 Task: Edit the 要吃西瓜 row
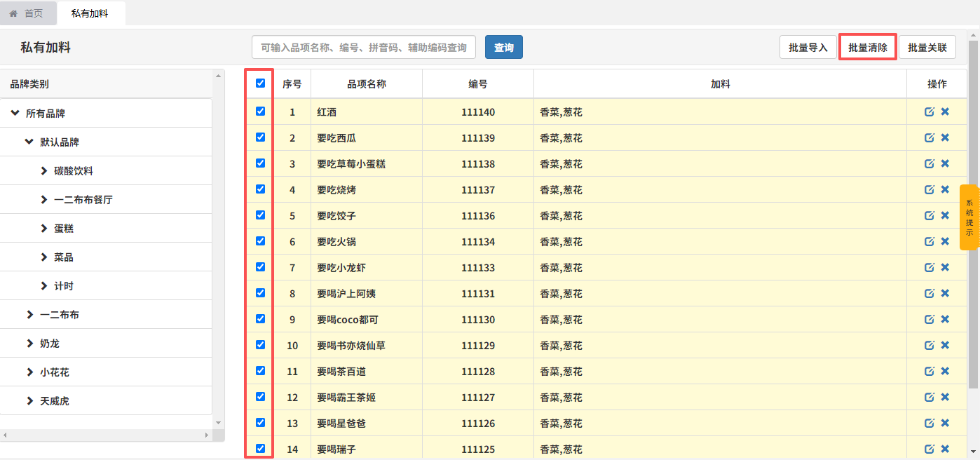[930, 137]
